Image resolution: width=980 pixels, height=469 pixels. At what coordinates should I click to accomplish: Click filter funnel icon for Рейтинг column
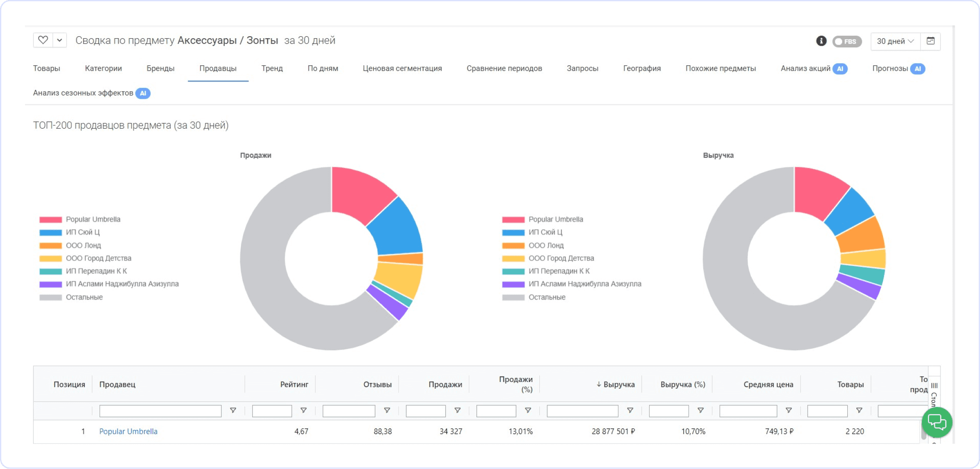tap(303, 410)
